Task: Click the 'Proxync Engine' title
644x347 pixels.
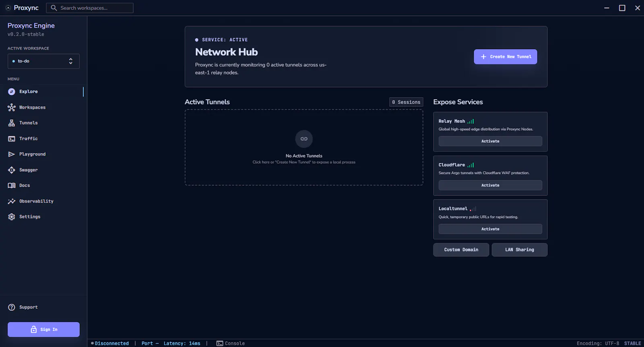Action: pyautogui.click(x=31, y=25)
